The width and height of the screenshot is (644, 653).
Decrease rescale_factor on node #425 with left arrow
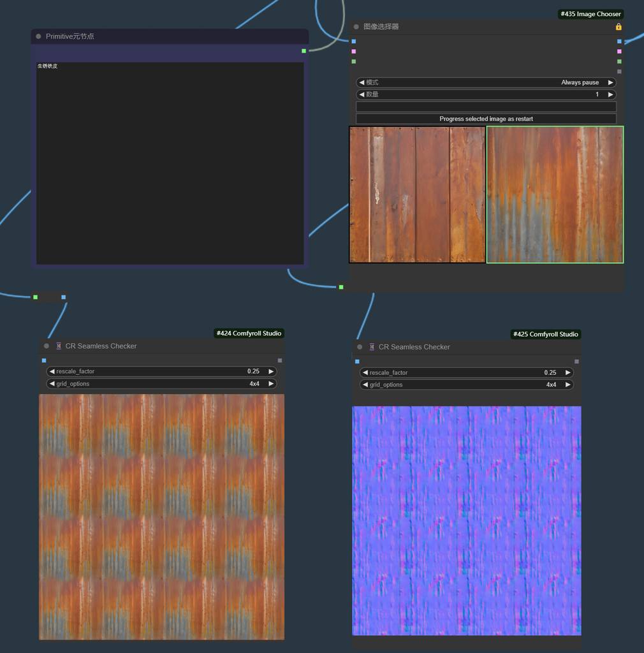tap(365, 372)
